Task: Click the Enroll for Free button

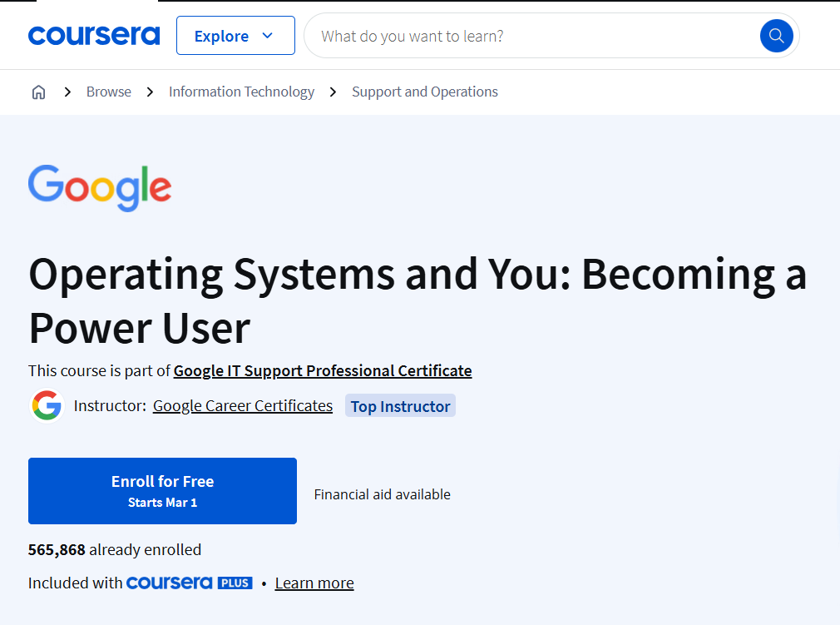Action: pos(162,490)
